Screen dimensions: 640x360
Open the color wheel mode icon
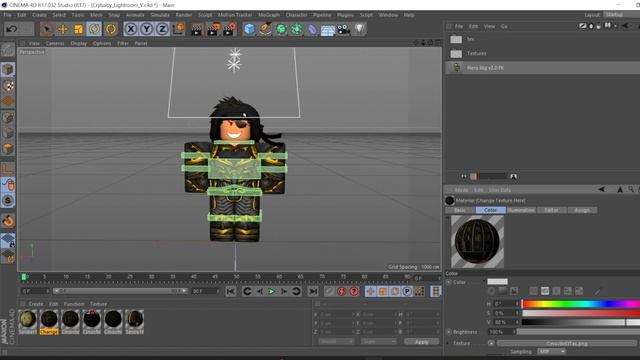491,291
